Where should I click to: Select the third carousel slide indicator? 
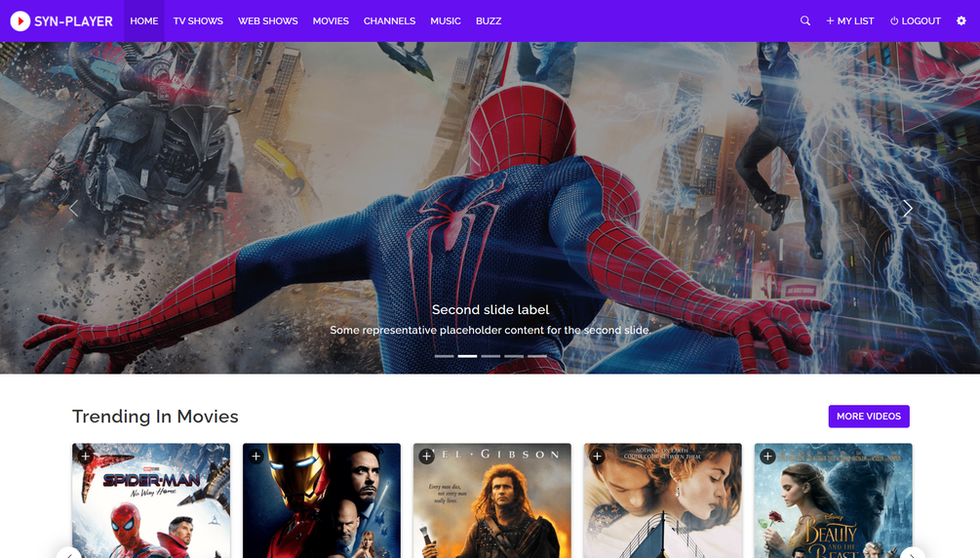pos(490,356)
